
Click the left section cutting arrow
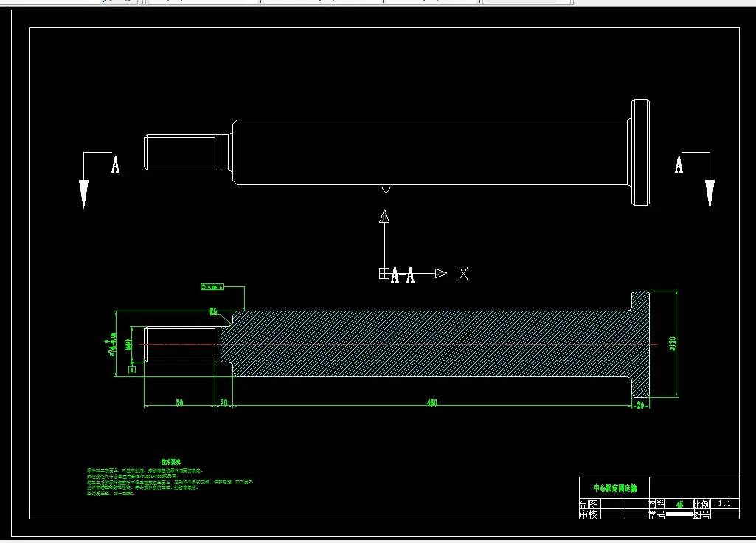[x=83, y=194]
